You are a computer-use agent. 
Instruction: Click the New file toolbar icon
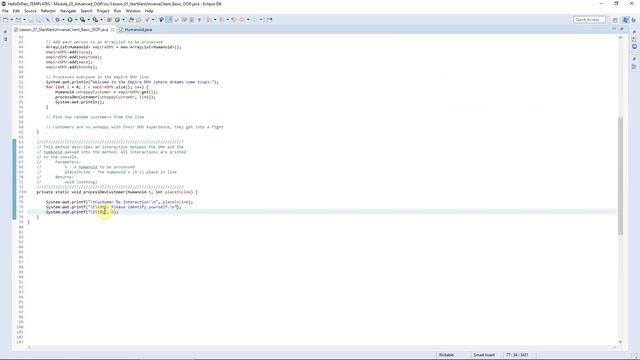pyautogui.click(x=5, y=20)
